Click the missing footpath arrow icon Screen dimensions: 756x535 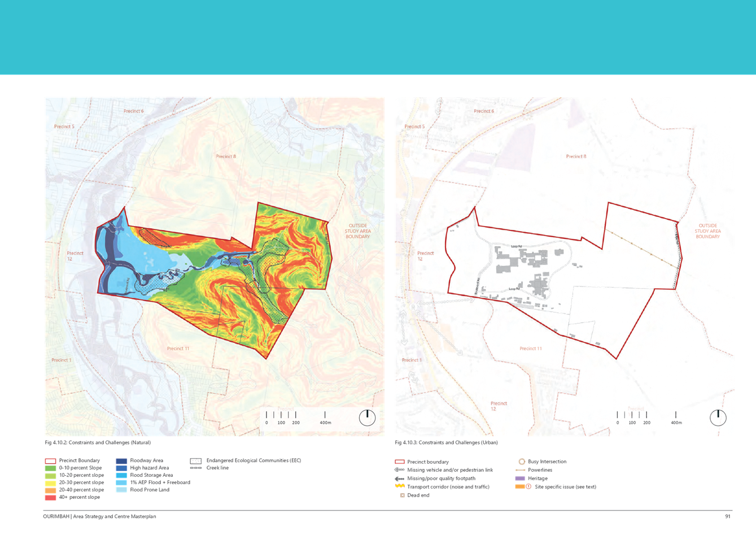click(x=399, y=479)
